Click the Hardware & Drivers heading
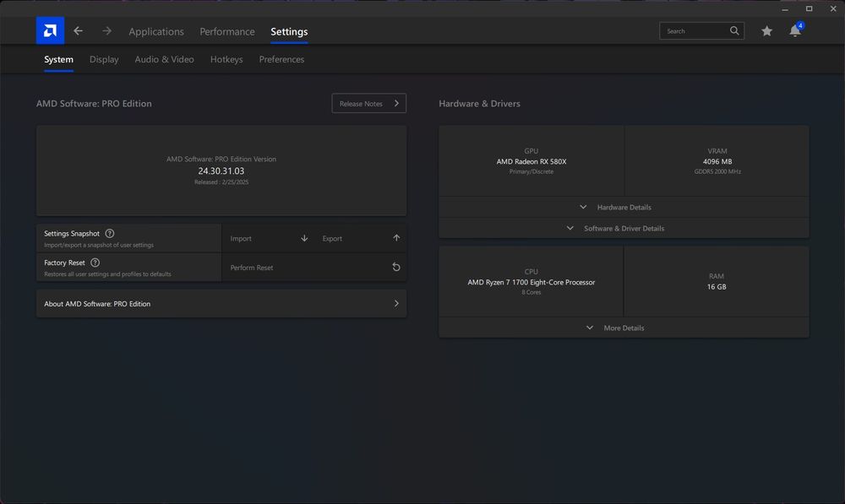Viewport: 845px width, 504px height. coord(479,103)
